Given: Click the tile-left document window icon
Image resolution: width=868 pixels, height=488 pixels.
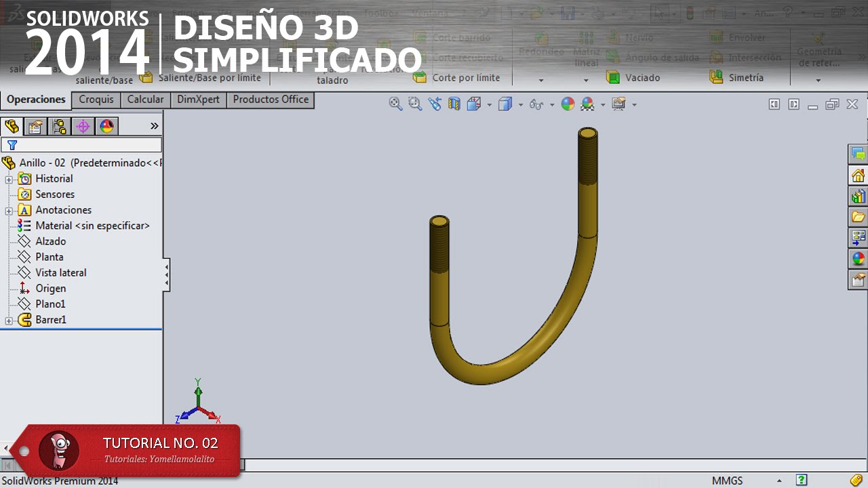Looking at the screenshot, I should pos(774,104).
